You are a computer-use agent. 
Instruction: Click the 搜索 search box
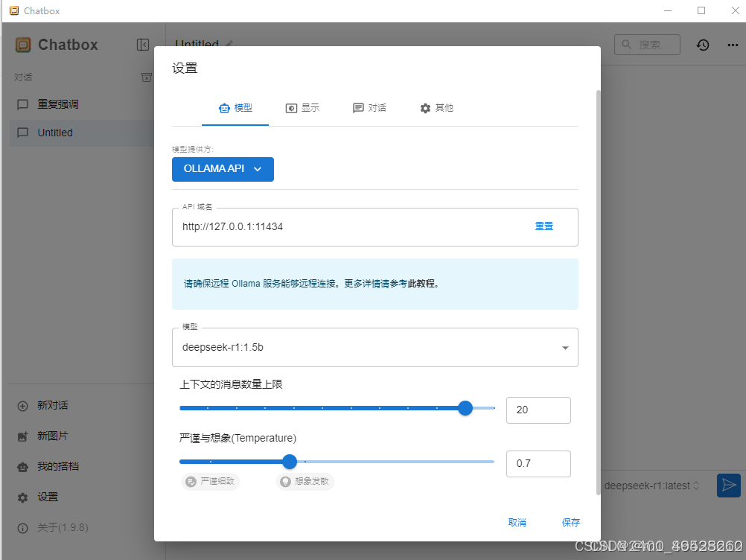[647, 45]
